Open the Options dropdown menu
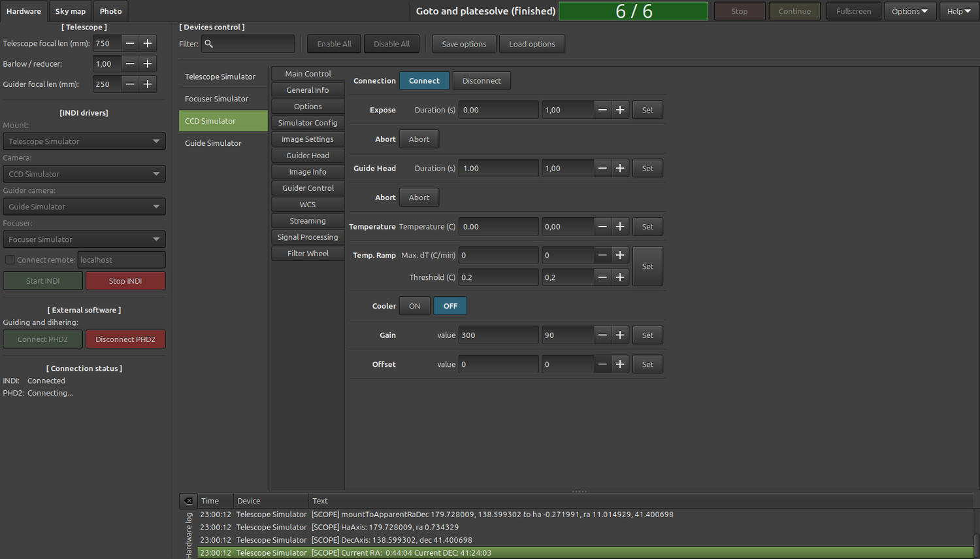Screen dimensions: 980x559 coord(910,11)
